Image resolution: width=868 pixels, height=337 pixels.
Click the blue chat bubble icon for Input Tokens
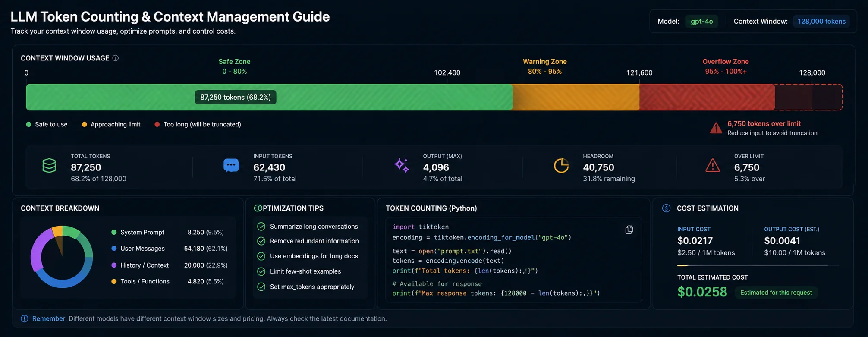(231, 165)
